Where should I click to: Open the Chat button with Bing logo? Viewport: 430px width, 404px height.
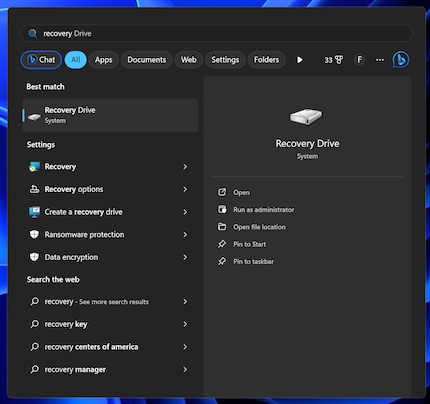point(41,60)
